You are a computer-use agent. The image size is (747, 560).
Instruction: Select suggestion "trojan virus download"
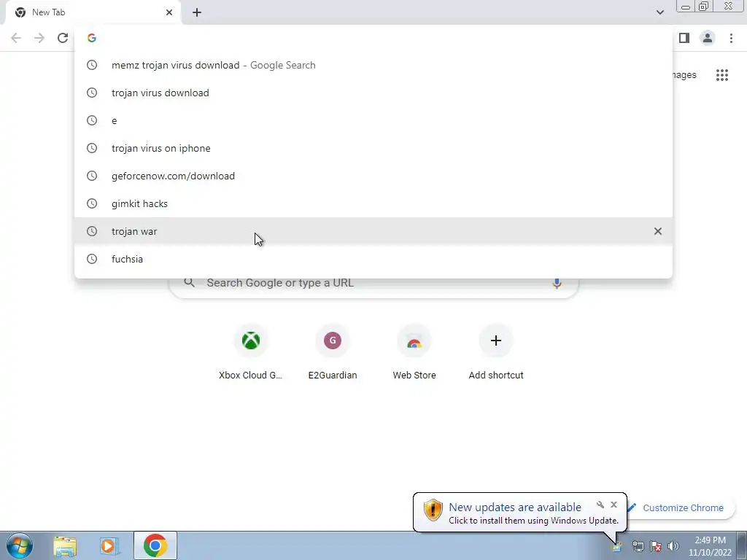click(373, 93)
